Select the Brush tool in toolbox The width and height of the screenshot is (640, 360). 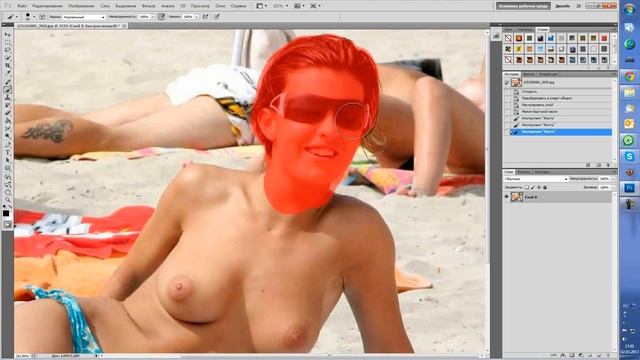click(8, 90)
